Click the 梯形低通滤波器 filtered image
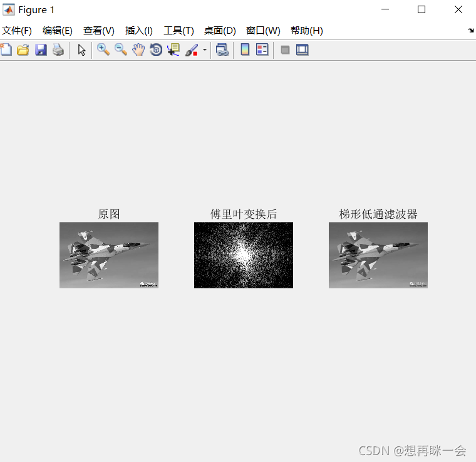Screen dimensions: 476x462 tap(378, 255)
